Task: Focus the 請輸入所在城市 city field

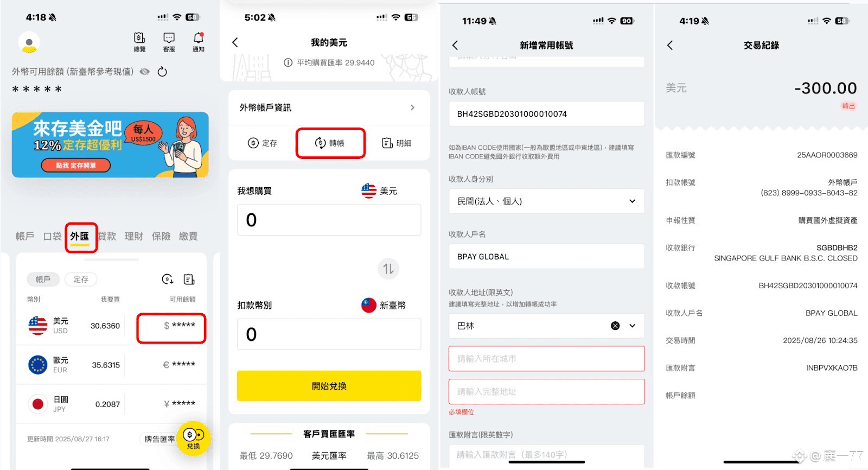Action: point(547,359)
